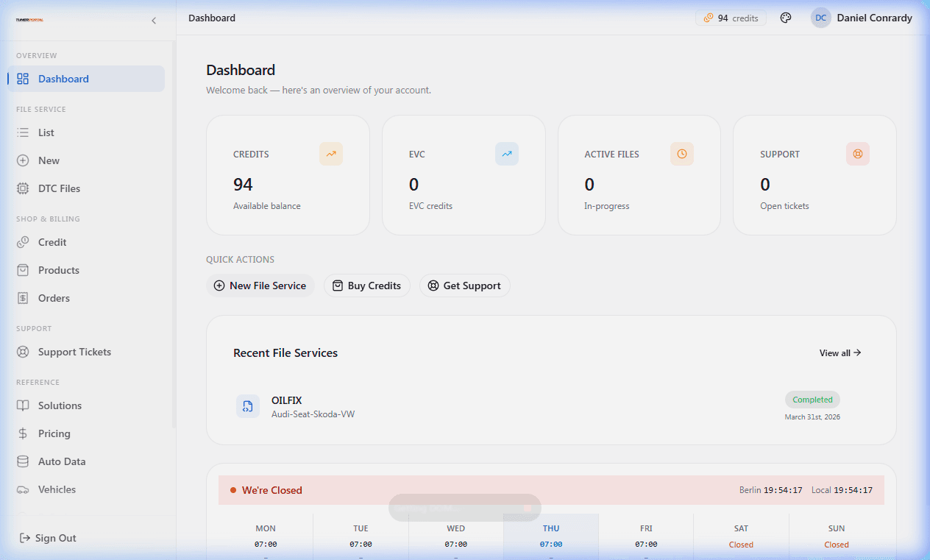Viewport: 930px width, 560px height.
Task: Click the Auto Data database icon
Action: 23,461
